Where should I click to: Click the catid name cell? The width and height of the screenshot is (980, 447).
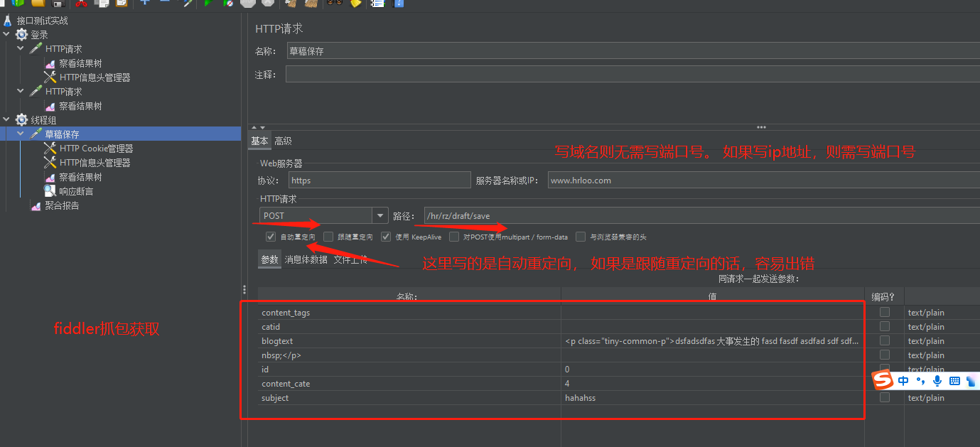pyautogui.click(x=409, y=326)
